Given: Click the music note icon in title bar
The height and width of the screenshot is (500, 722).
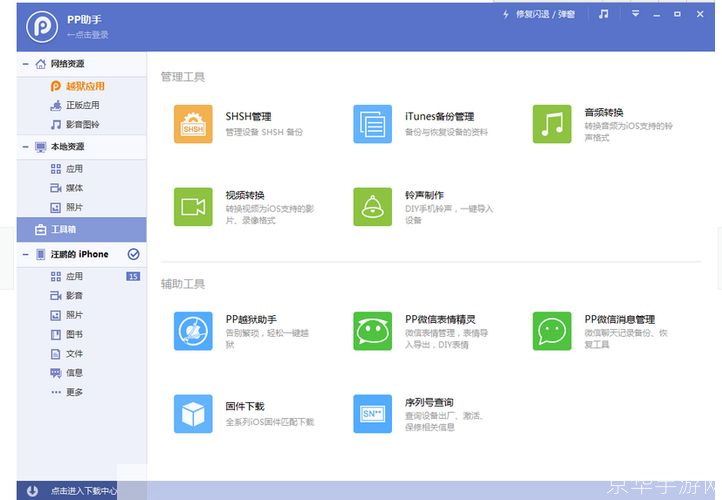Looking at the screenshot, I should point(603,14).
